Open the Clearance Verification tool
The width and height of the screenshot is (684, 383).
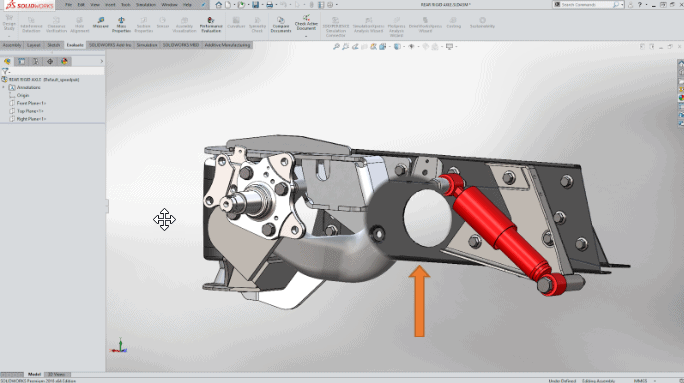pyautogui.click(x=57, y=25)
